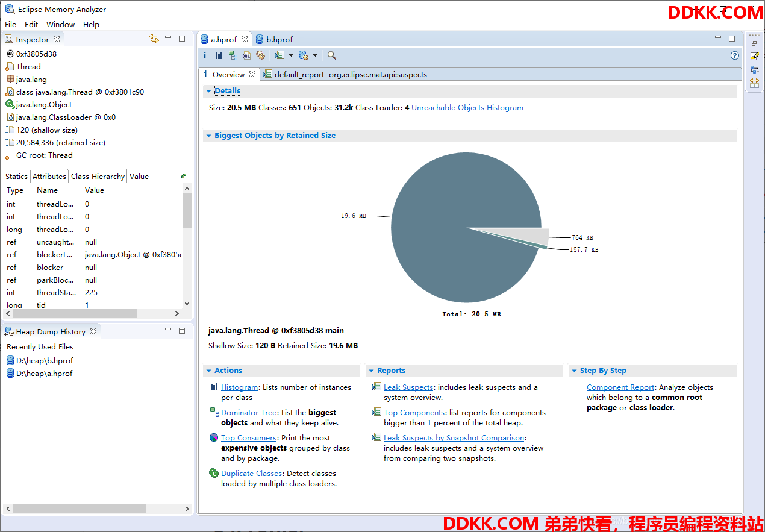Viewport: 765px width, 532px height.
Task: Select the Statics tab in Inspector
Action: 16,177
